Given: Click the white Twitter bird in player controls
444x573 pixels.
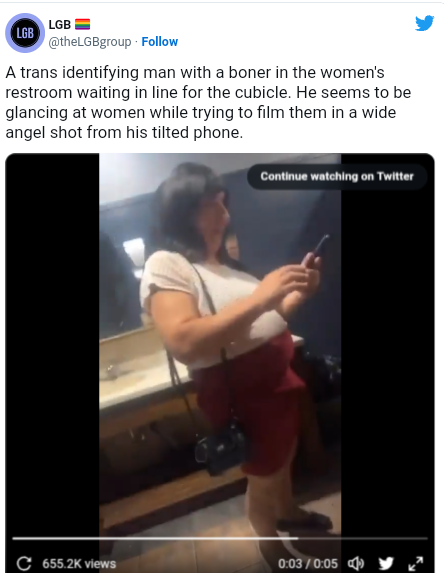Looking at the screenshot, I should 386,563.
